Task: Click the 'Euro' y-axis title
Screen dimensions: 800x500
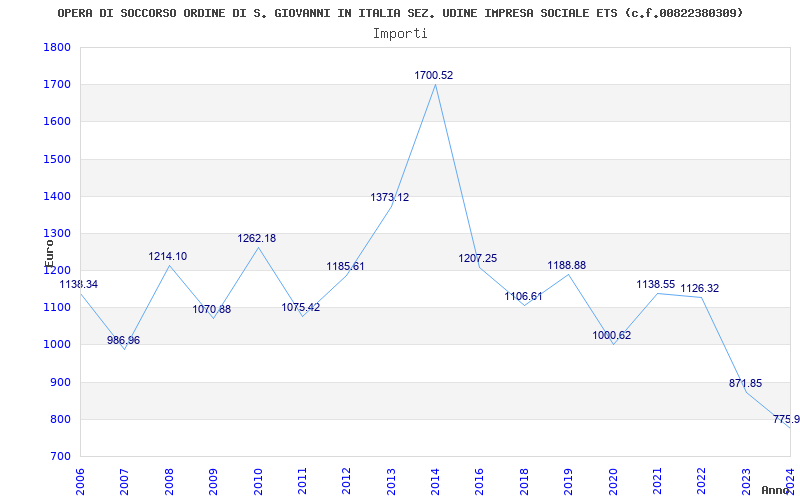Action: coord(49,253)
